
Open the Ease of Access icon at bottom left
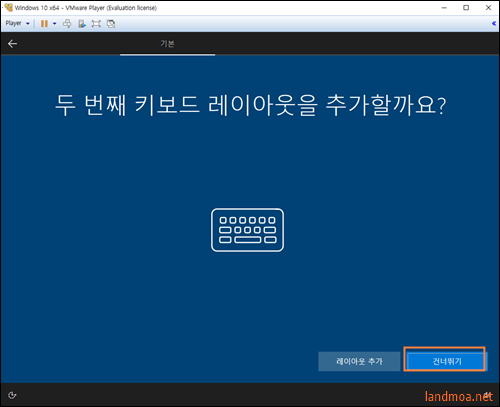click(x=12, y=395)
